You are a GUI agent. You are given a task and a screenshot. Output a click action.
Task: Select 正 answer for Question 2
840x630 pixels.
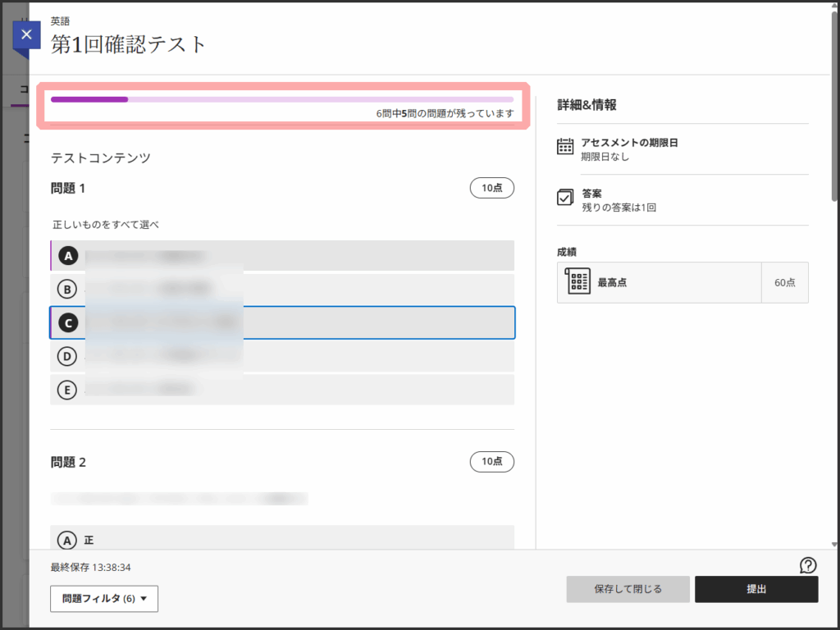click(69, 540)
